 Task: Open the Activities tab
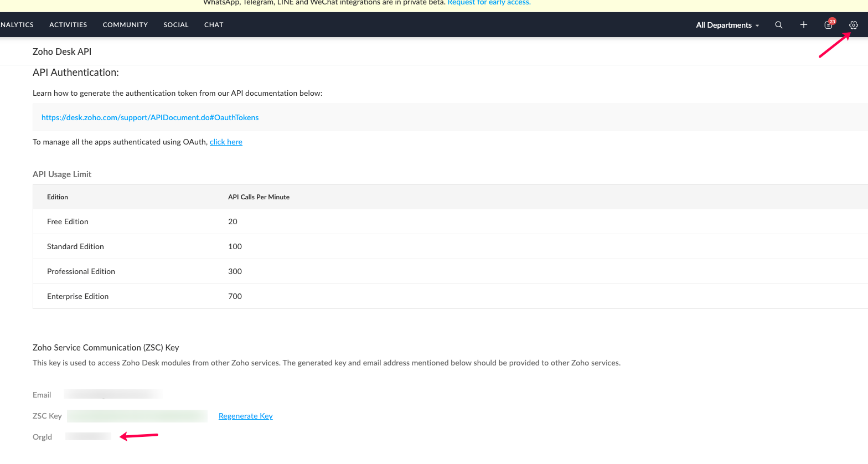68,25
